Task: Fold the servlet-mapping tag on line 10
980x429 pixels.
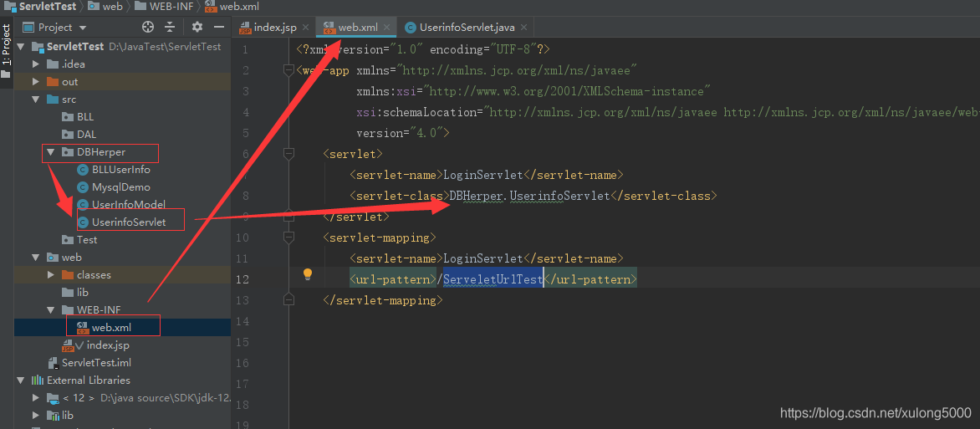Action: pyautogui.click(x=288, y=237)
